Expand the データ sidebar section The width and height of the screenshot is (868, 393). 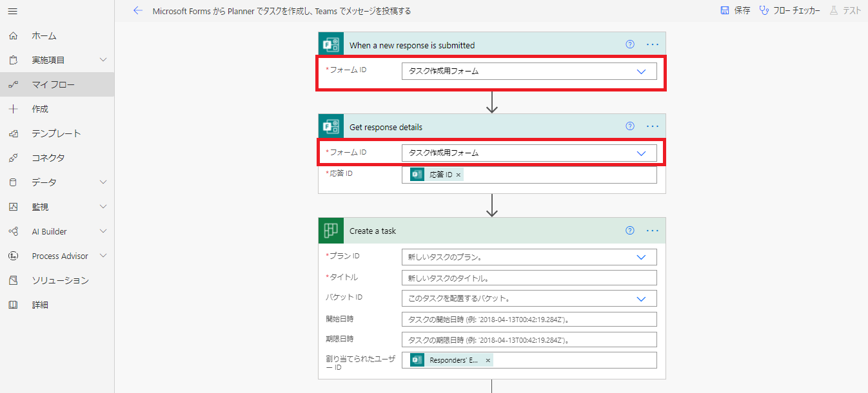pos(103,183)
